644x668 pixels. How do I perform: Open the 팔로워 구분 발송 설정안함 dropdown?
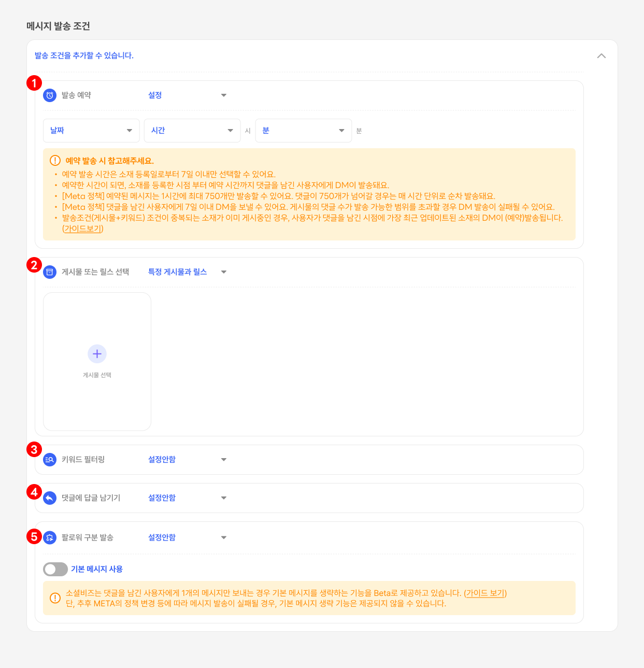[187, 537]
